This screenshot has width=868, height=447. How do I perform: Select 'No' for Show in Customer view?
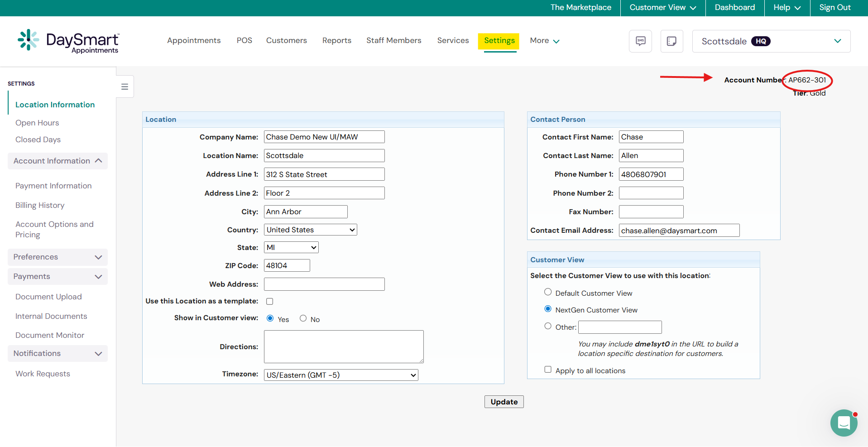pyautogui.click(x=303, y=318)
